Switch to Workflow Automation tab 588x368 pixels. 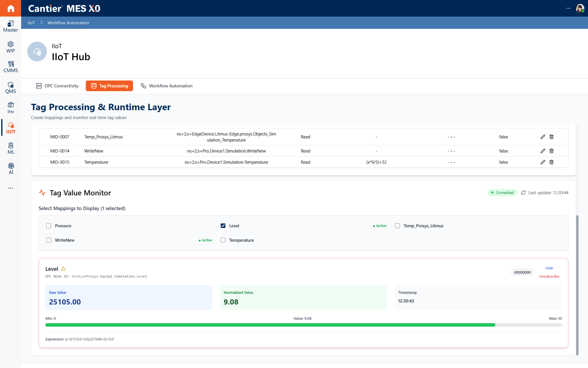point(167,86)
